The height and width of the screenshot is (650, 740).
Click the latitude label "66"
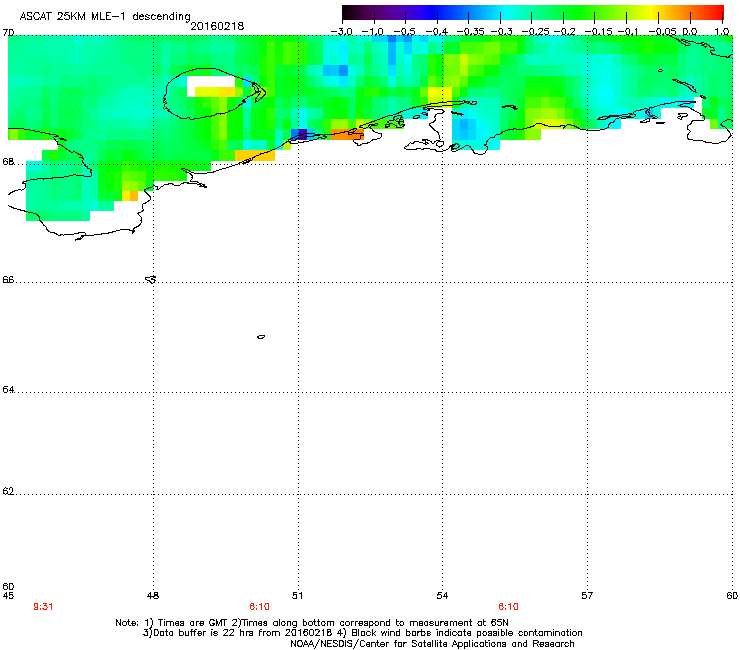click(8, 279)
